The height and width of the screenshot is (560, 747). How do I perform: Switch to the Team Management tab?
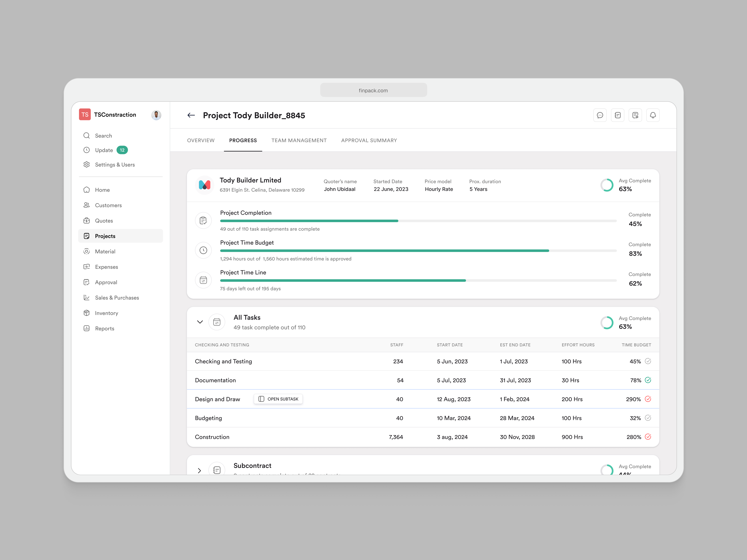[x=299, y=140]
